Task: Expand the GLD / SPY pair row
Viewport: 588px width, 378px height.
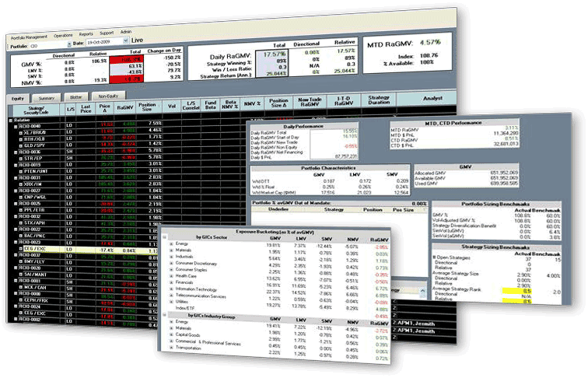Action: tap(21, 146)
